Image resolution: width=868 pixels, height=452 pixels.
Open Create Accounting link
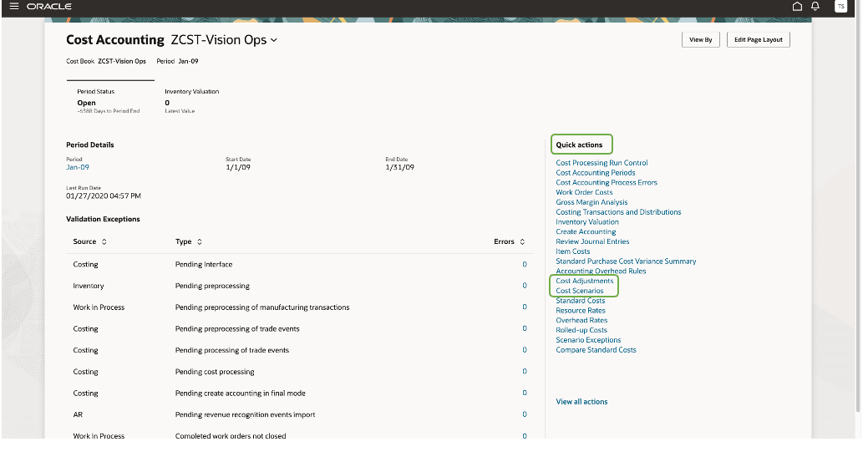click(586, 231)
